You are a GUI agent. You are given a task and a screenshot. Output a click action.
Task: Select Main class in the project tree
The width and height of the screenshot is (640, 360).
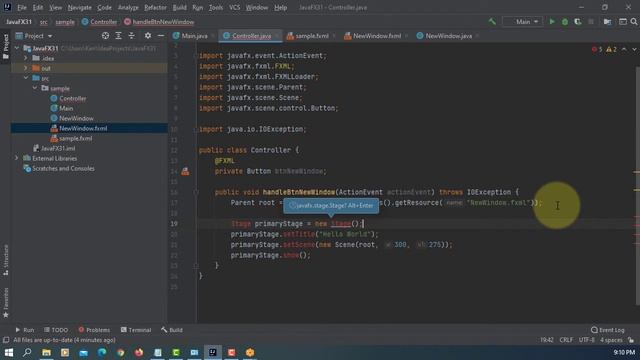click(x=66, y=108)
